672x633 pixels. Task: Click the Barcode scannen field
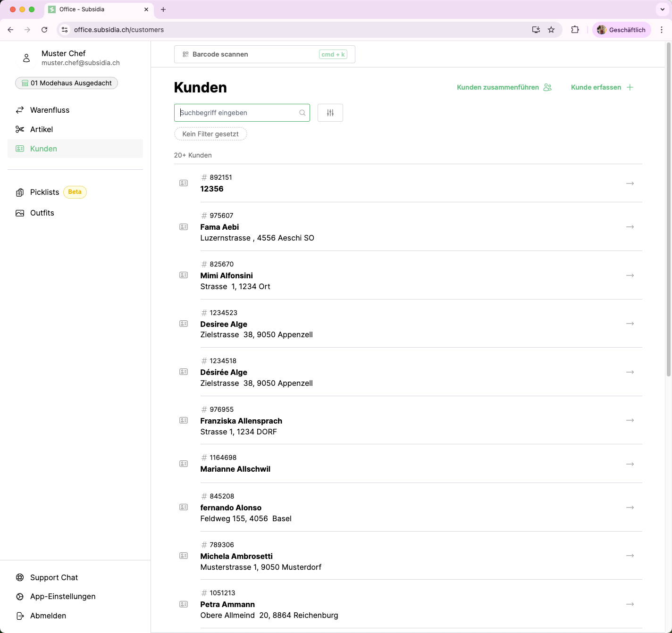click(264, 54)
